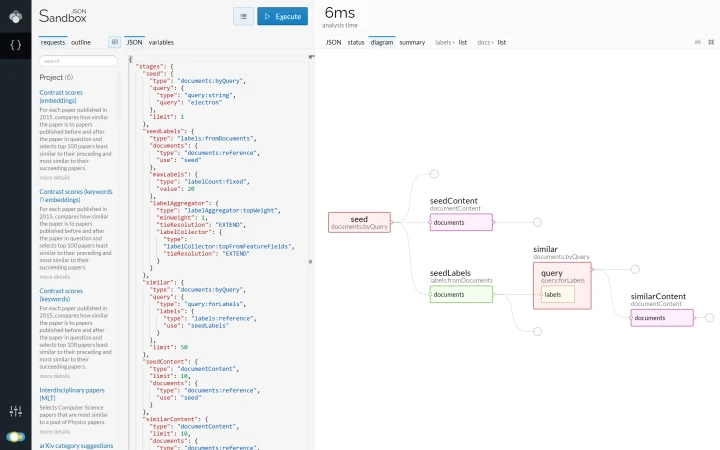This screenshot has height=450, width=720.
Task: Select the seed node in diagram
Action: click(359, 222)
